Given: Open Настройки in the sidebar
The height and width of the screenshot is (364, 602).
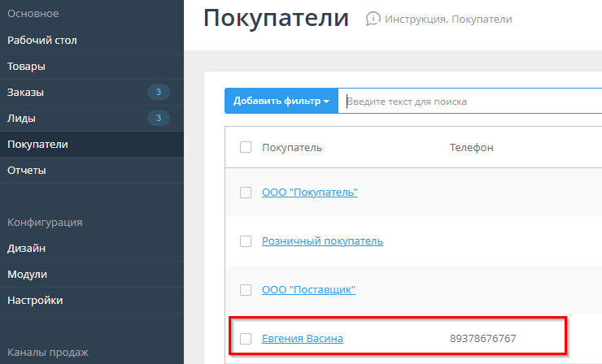Looking at the screenshot, I should (x=35, y=300).
